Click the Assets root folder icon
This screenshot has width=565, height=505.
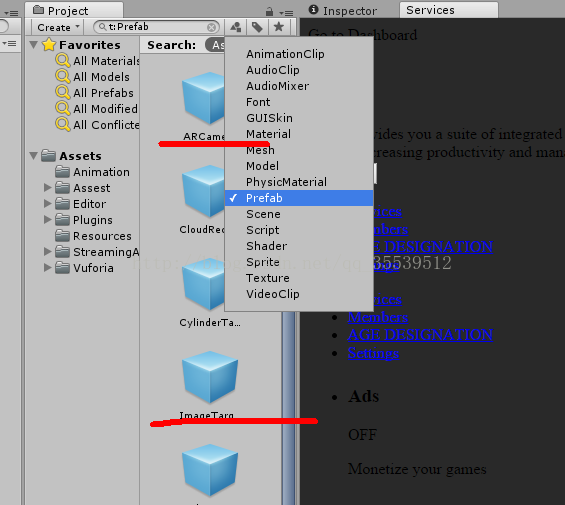point(48,156)
